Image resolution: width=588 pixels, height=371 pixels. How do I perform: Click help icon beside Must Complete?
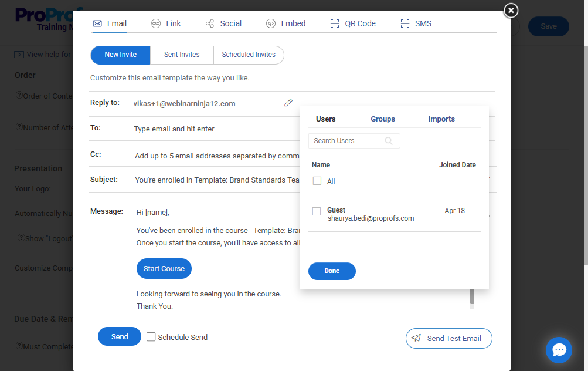[x=19, y=346]
